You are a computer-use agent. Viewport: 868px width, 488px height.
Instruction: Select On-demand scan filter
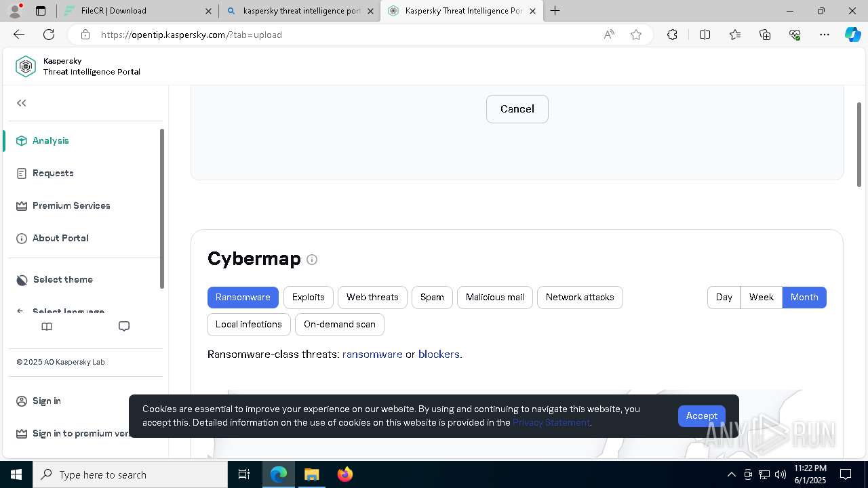[340, 325]
